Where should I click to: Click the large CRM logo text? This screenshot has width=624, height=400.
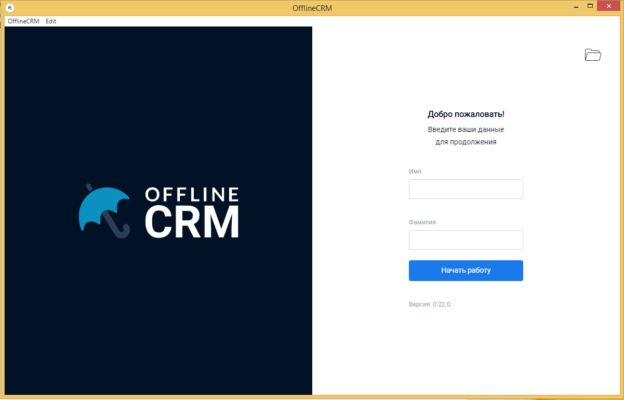(x=192, y=222)
